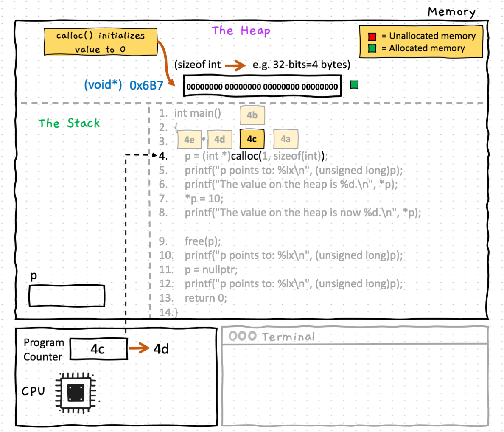Click line 13 'return 0;'

point(206,298)
